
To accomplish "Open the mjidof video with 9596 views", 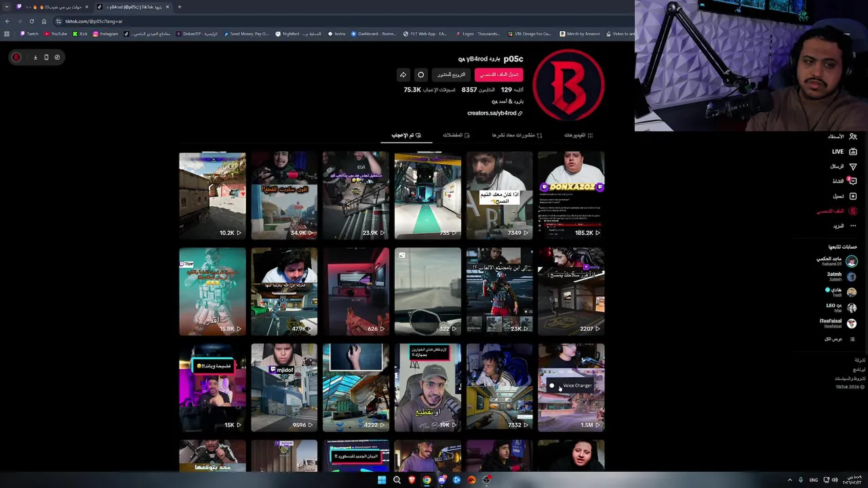I will (x=284, y=388).
